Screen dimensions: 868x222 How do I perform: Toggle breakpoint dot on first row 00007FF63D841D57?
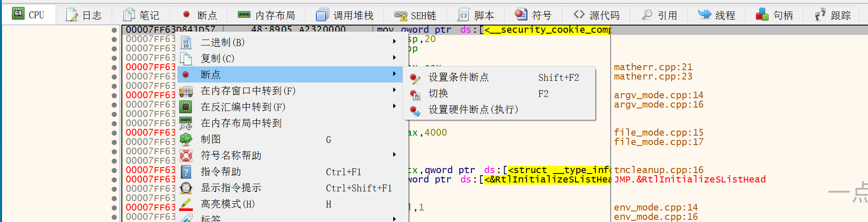(114, 30)
